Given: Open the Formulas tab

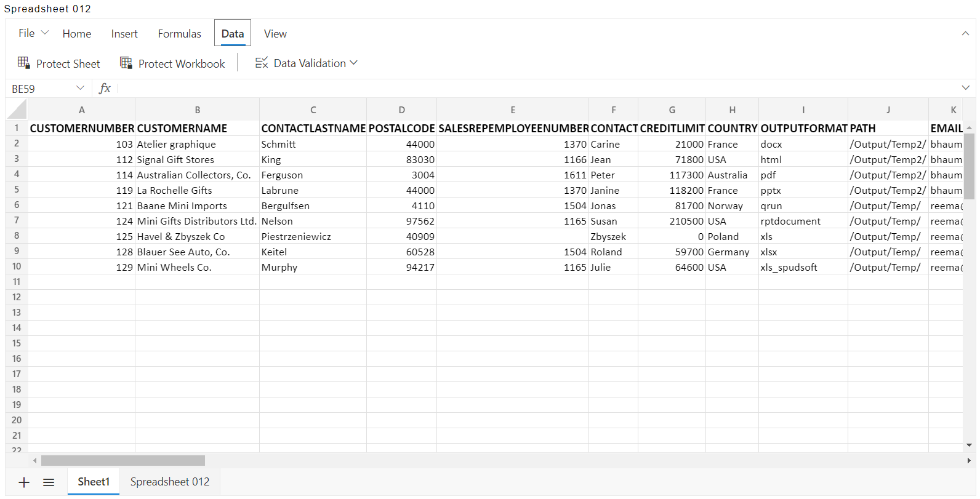Looking at the screenshot, I should point(179,34).
